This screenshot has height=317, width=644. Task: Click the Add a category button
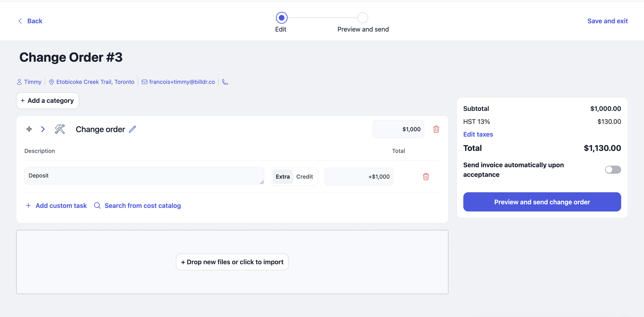point(47,101)
